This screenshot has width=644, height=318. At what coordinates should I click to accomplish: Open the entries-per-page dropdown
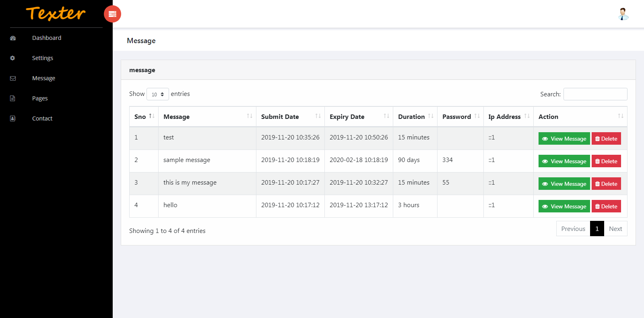[x=157, y=94]
